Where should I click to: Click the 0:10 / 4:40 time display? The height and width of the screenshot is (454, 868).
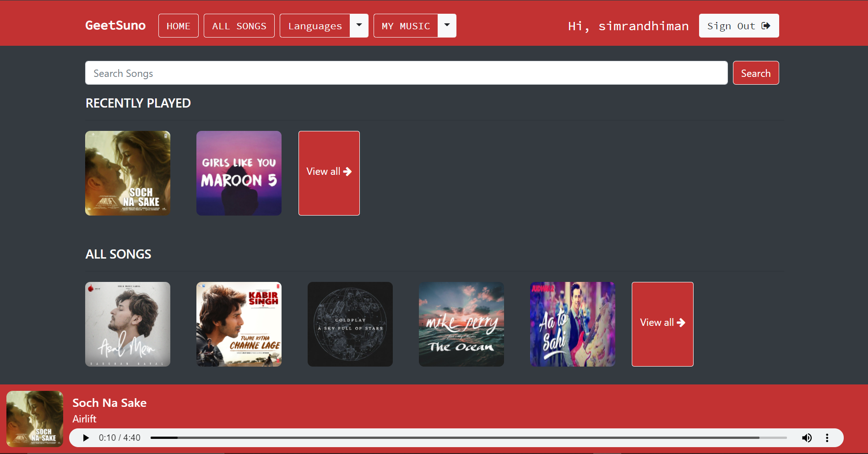(x=119, y=438)
